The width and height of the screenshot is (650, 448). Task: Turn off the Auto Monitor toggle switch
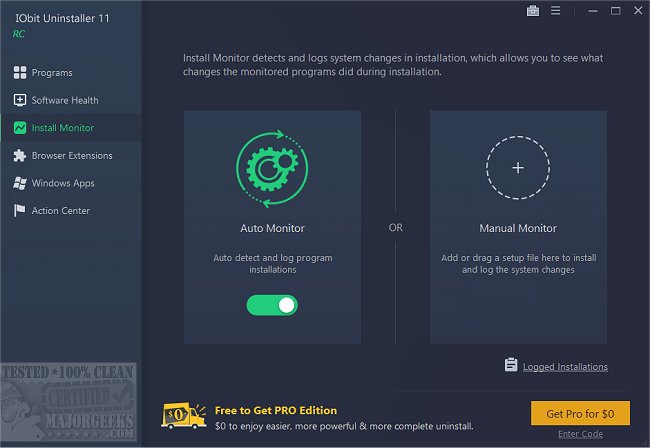coord(272,305)
